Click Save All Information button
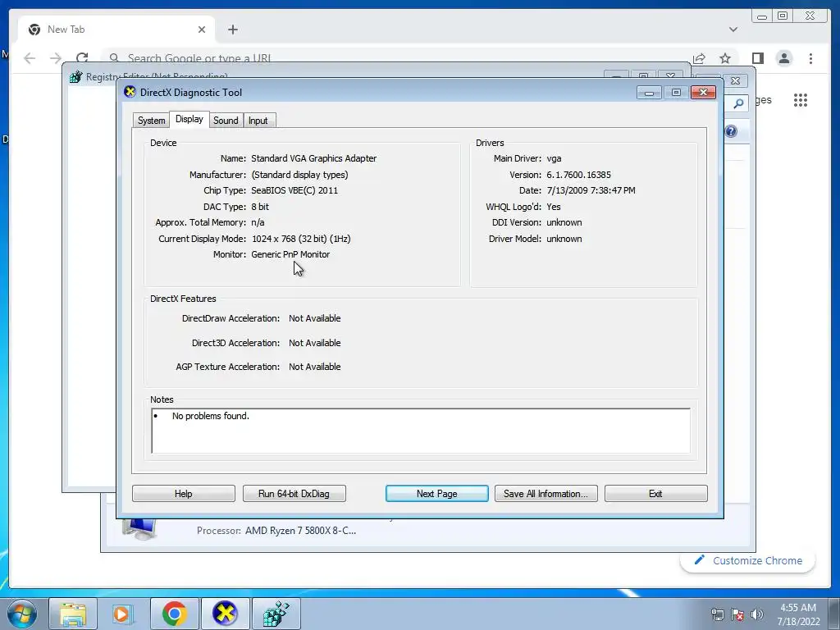Viewport: 840px width, 630px height. [x=546, y=493]
